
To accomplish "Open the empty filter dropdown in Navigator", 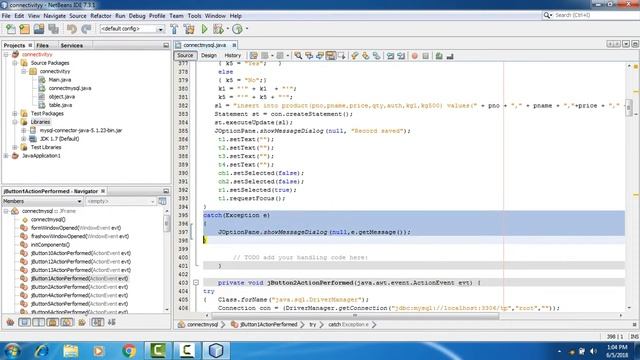I will pos(152,201).
